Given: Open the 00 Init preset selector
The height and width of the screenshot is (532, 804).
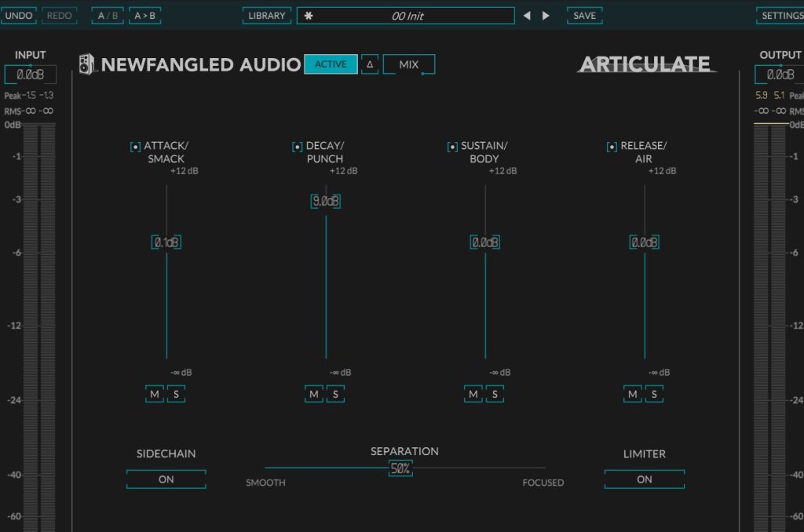Looking at the screenshot, I should pos(406,16).
